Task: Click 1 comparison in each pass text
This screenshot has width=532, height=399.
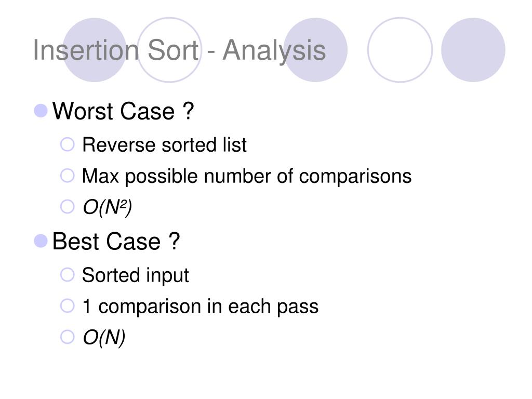Action: point(200,307)
